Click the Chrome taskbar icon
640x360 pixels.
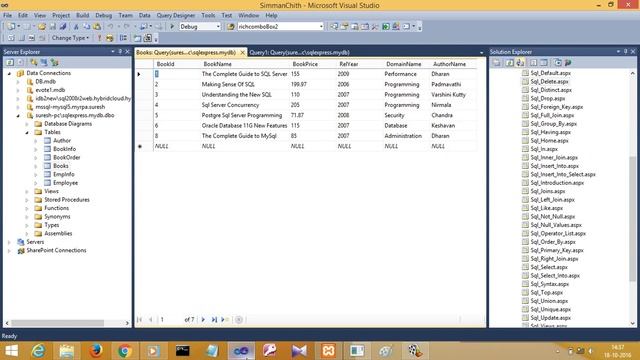(x=124, y=351)
